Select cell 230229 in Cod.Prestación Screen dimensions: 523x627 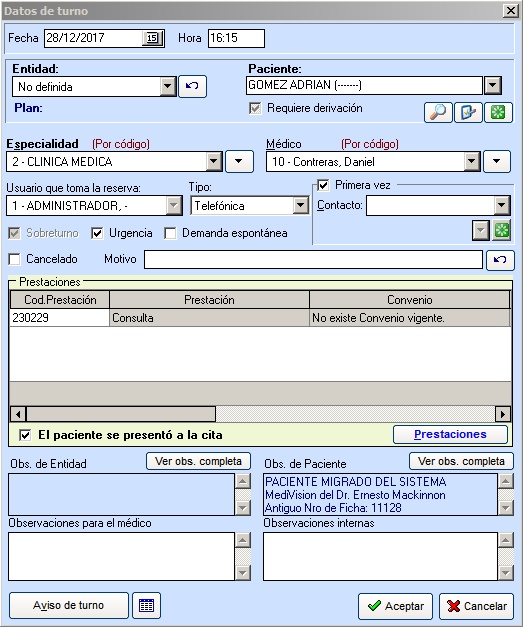60,318
